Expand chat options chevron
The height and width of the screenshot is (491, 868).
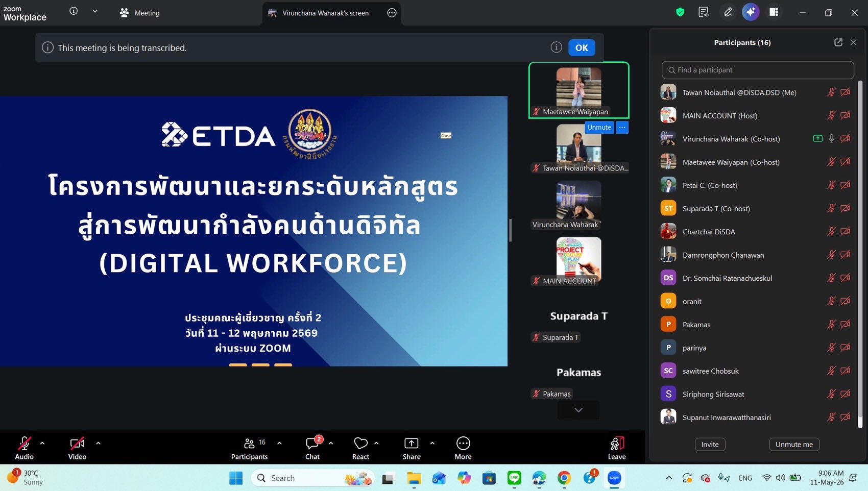pyautogui.click(x=331, y=444)
